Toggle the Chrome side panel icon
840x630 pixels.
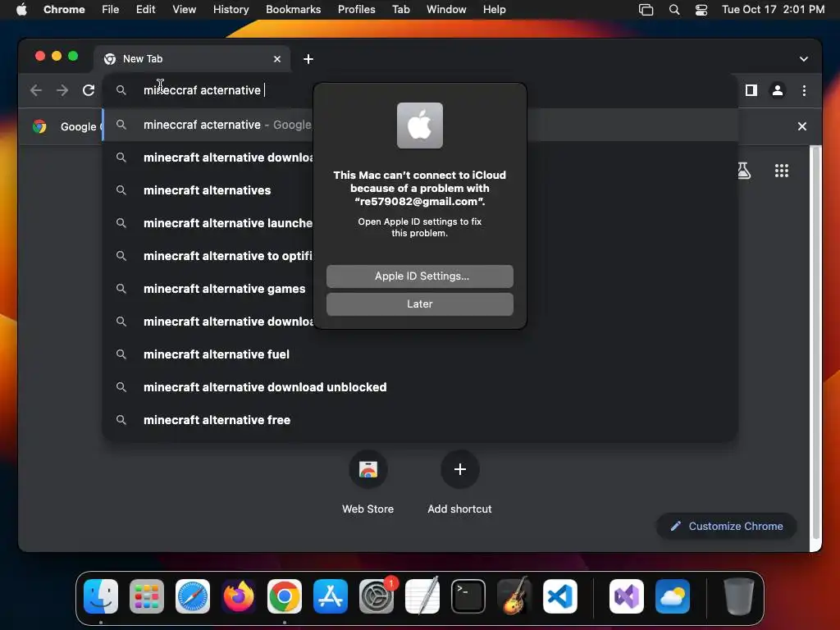pos(751,90)
